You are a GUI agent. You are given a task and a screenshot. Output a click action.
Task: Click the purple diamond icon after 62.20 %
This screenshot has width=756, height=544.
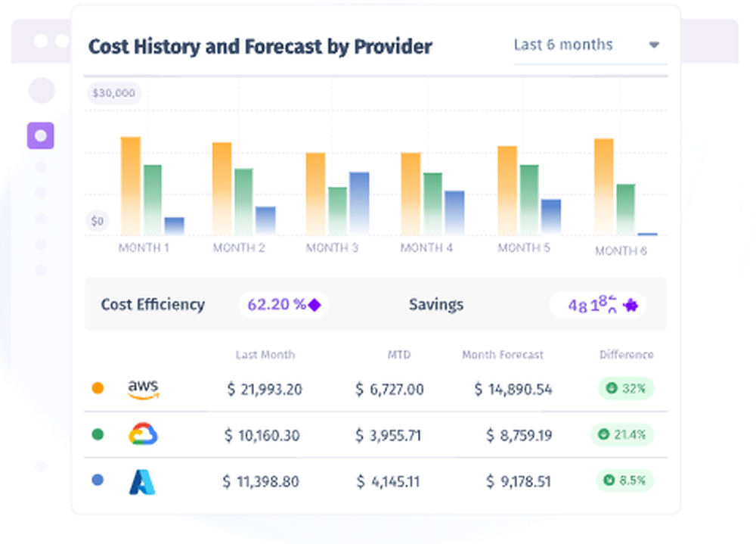314,305
